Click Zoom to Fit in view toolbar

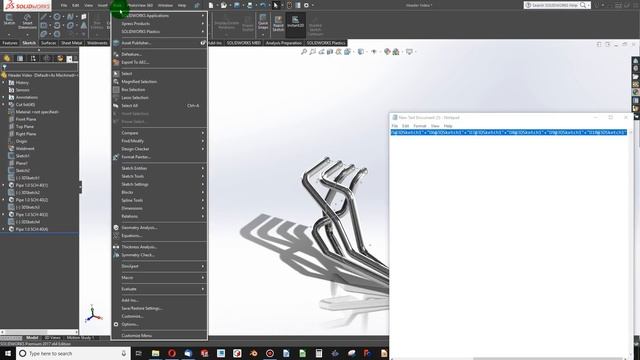(304, 52)
